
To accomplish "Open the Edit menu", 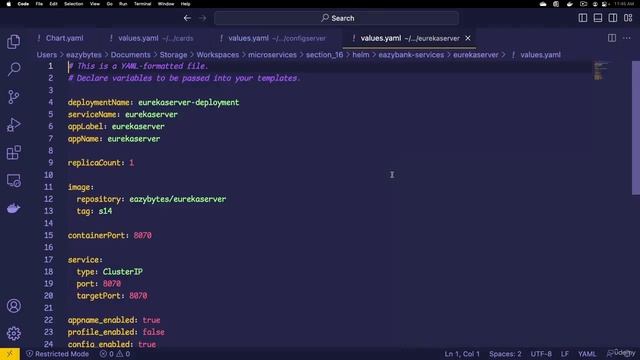I will pyautogui.click(x=53, y=4).
